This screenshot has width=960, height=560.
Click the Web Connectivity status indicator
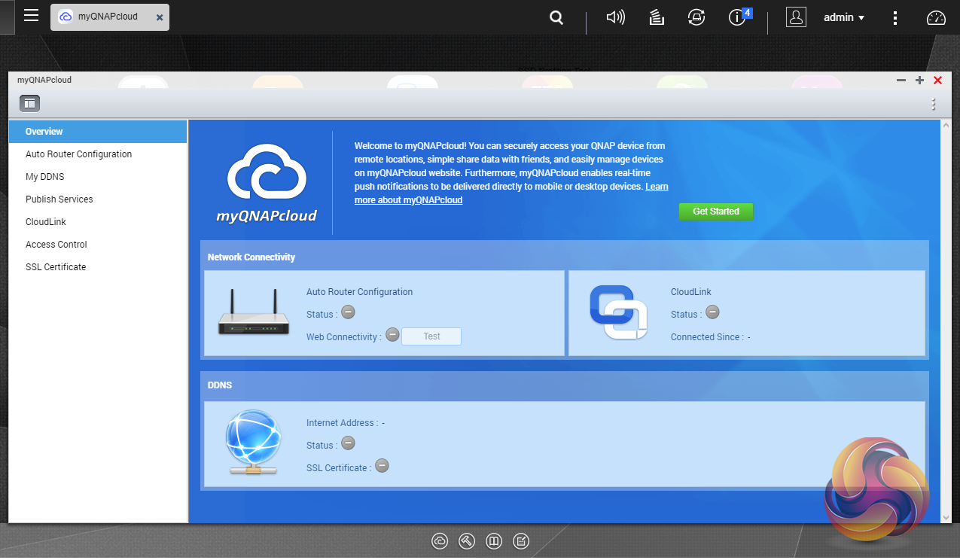pos(392,335)
